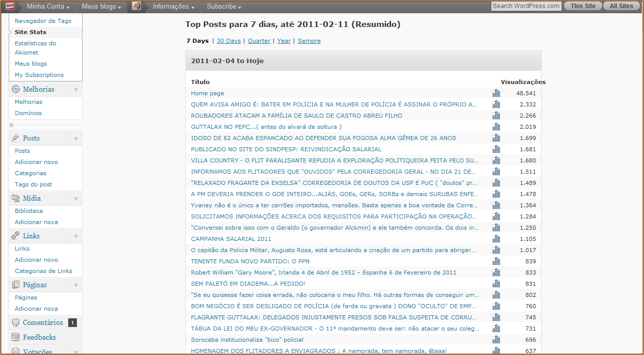
Task: Click stats chart icon for CAMPANHA SALARIAL 2011
Action: (x=496, y=239)
